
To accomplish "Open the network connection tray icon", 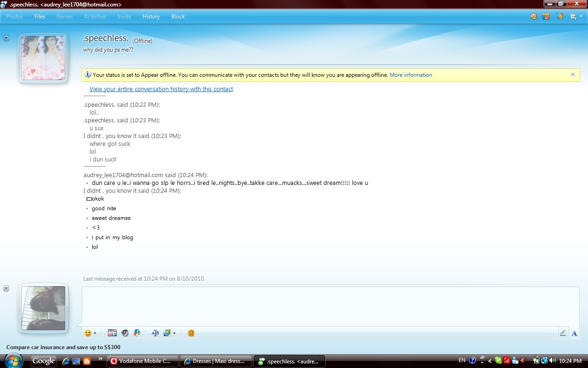I will 544,361.
